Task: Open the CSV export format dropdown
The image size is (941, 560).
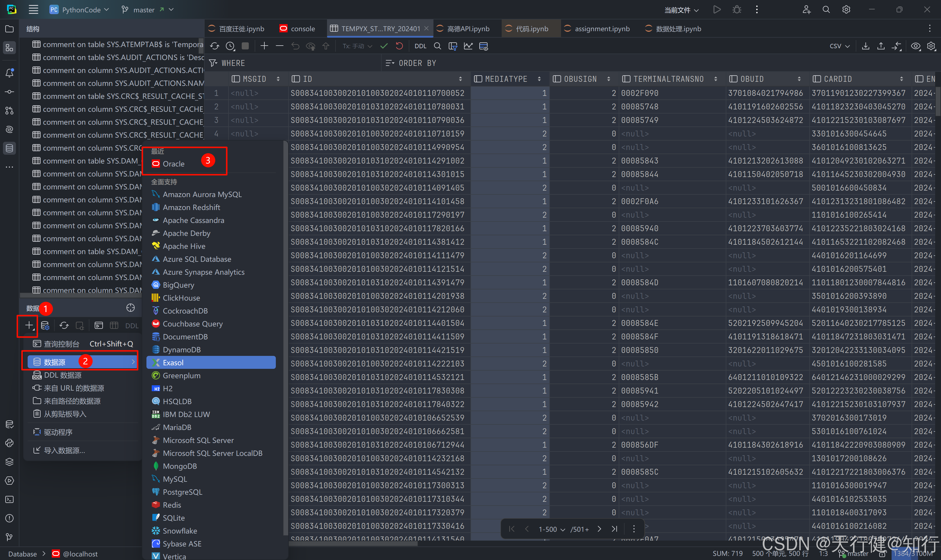Action: click(839, 46)
